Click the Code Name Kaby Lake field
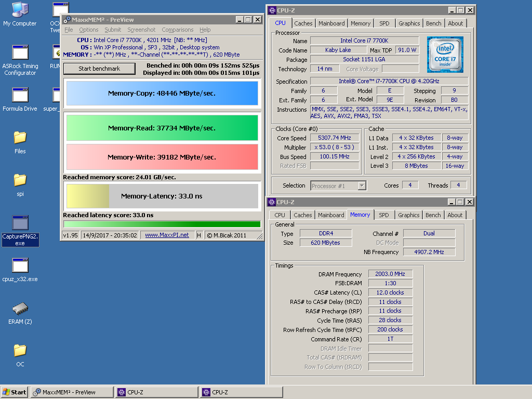 point(338,50)
